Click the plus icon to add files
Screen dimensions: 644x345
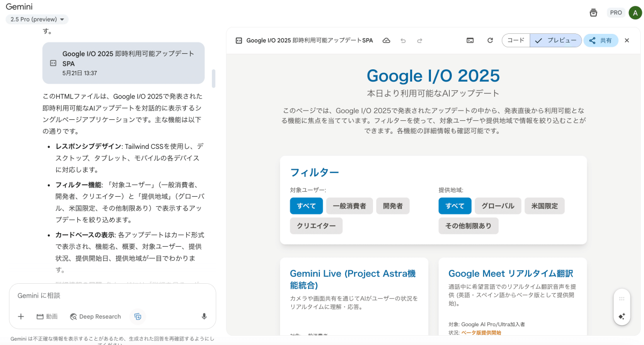point(21,317)
